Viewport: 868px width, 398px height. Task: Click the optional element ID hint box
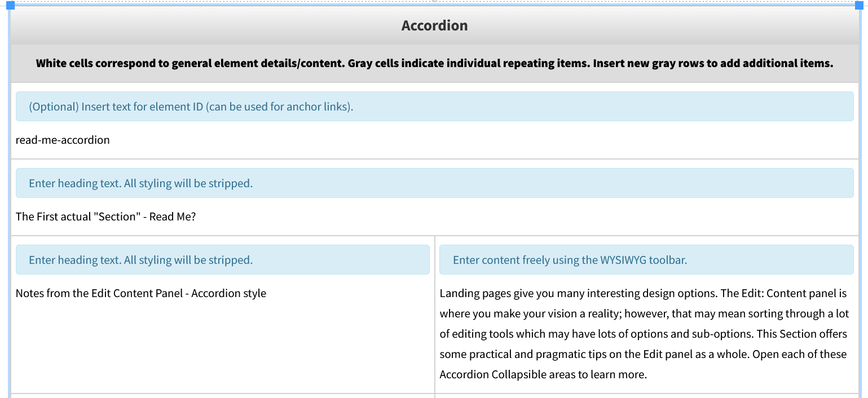[434, 107]
